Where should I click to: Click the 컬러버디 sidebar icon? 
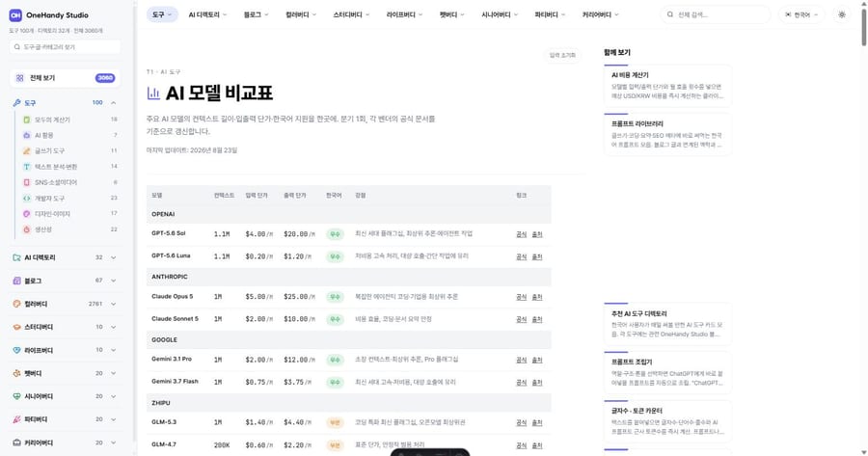pyautogui.click(x=16, y=304)
